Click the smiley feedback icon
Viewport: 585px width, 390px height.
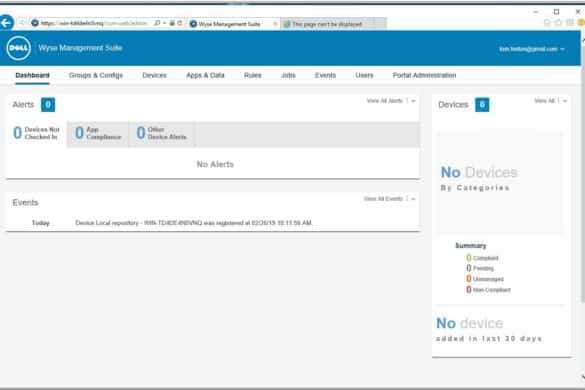[x=581, y=23]
